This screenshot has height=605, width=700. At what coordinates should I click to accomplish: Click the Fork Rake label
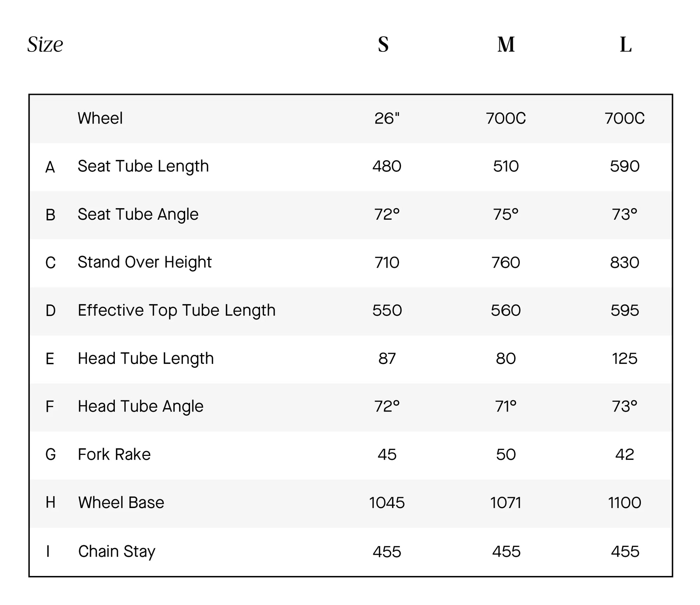(114, 455)
